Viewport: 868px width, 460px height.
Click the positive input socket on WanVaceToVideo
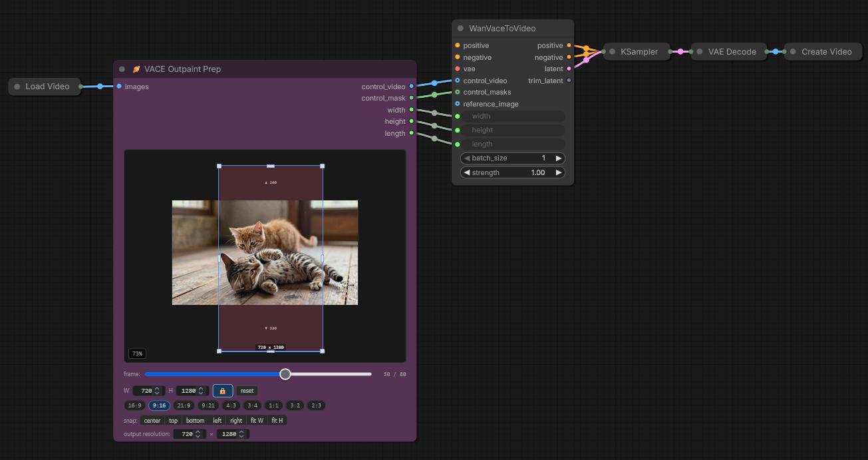pos(457,45)
